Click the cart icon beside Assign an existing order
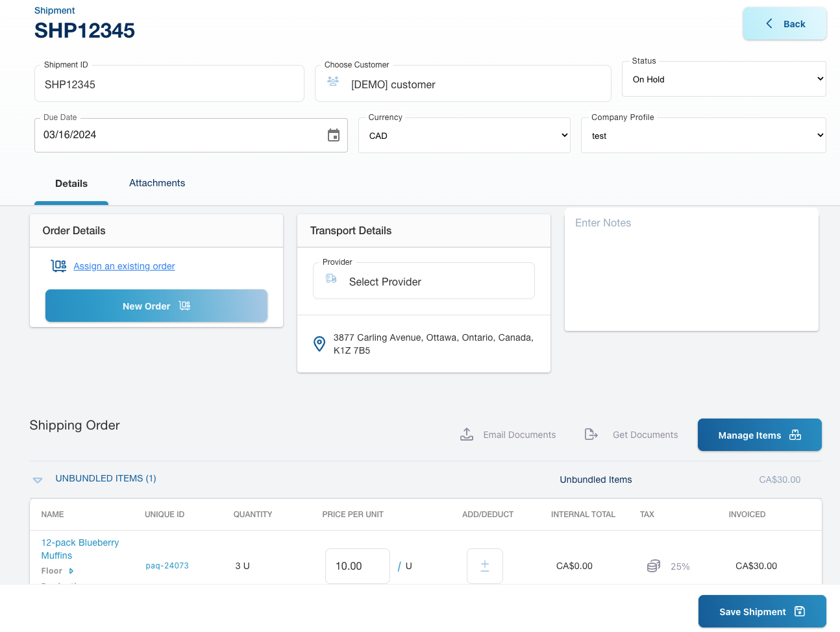The width and height of the screenshot is (840, 632). pos(58,266)
